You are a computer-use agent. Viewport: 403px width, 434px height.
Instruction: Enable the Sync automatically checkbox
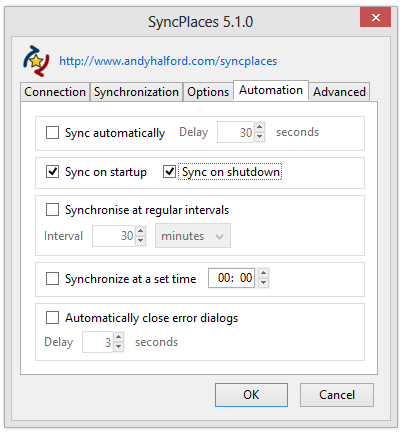(52, 132)
